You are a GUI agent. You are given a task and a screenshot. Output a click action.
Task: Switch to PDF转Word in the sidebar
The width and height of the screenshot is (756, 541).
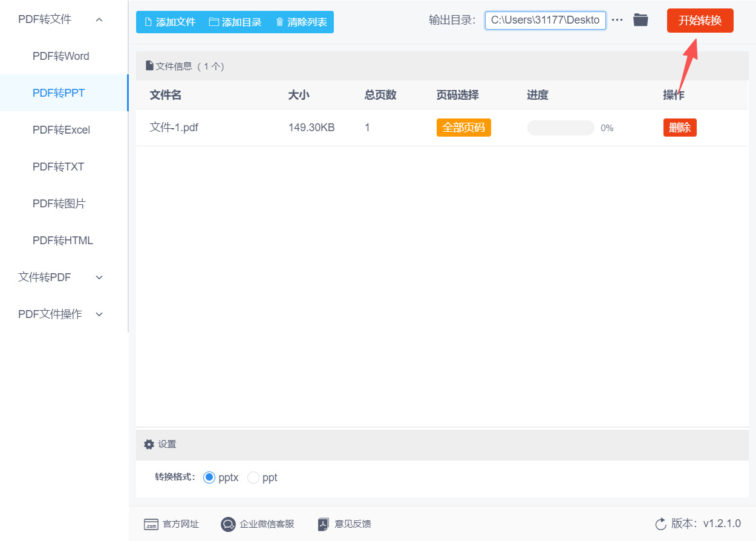[60, 56]
